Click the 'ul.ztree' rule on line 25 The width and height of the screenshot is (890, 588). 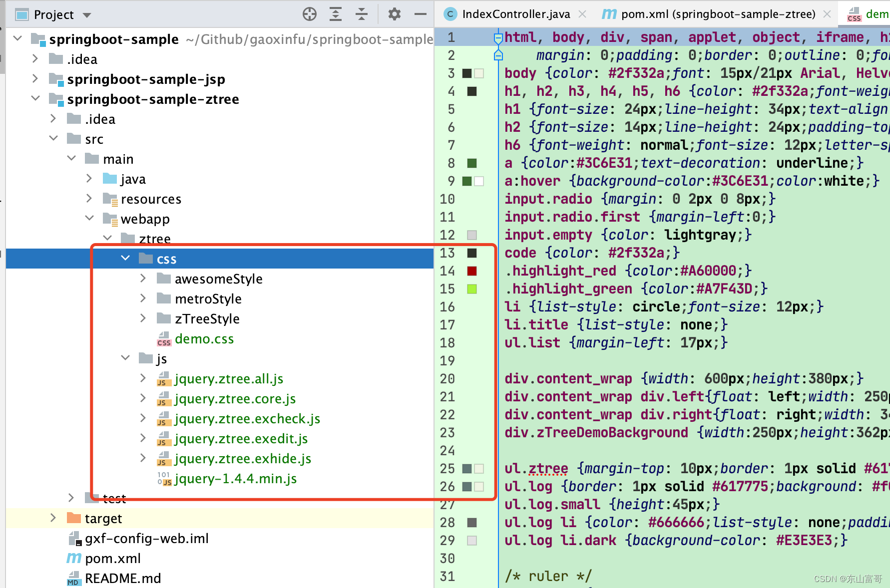[536, 469]
